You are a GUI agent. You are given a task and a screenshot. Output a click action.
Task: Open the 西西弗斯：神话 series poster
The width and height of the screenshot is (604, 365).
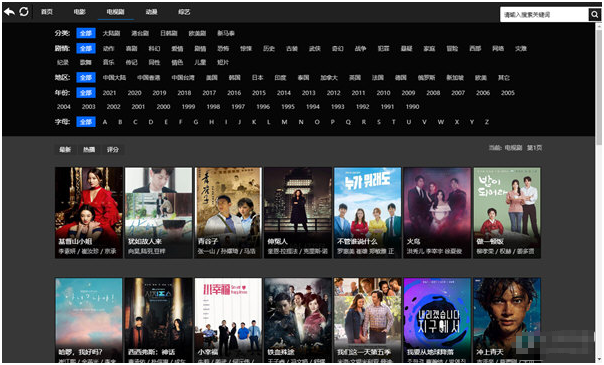[x=158, y=320]
